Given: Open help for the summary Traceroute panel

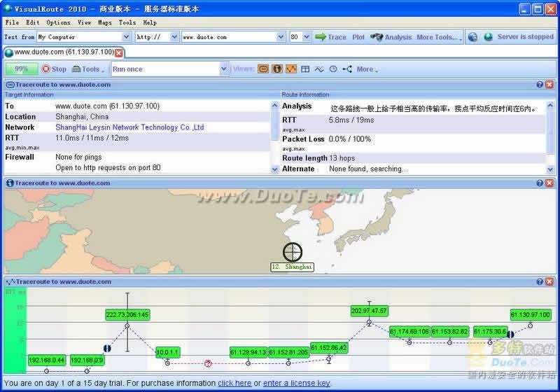Looking at the screenshot, I should pos(540,85).
